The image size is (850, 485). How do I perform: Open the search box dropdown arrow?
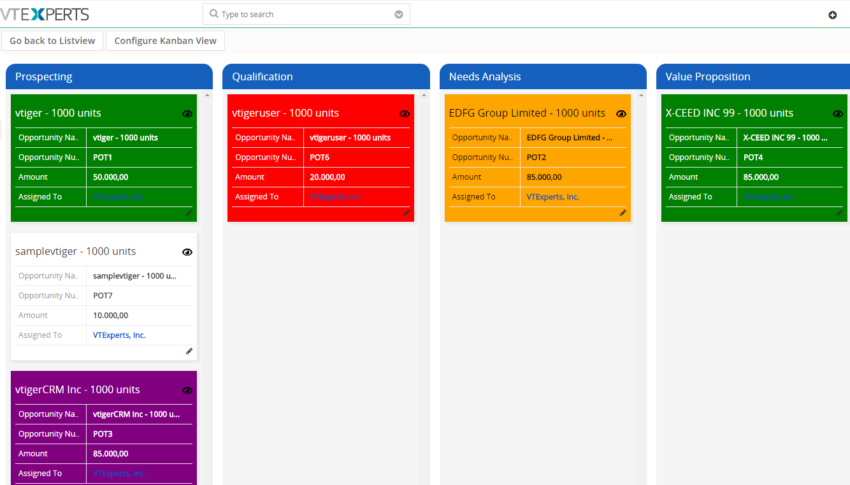coord(398,14)
